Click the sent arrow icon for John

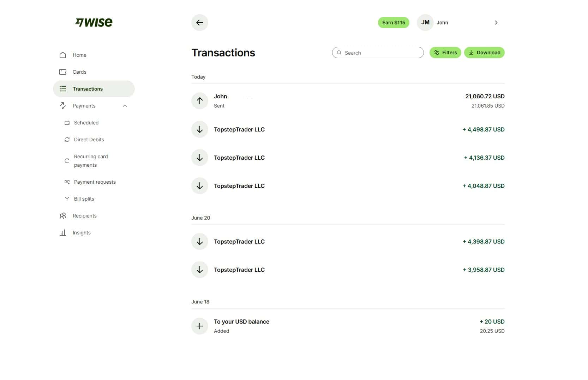click(200, 101)
